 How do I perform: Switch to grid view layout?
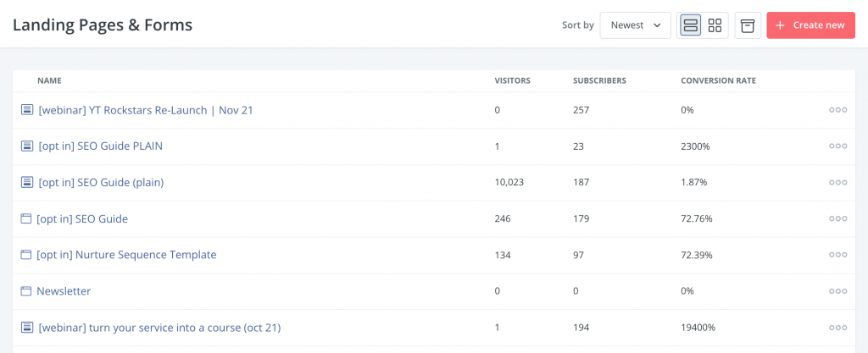[715, 25]
